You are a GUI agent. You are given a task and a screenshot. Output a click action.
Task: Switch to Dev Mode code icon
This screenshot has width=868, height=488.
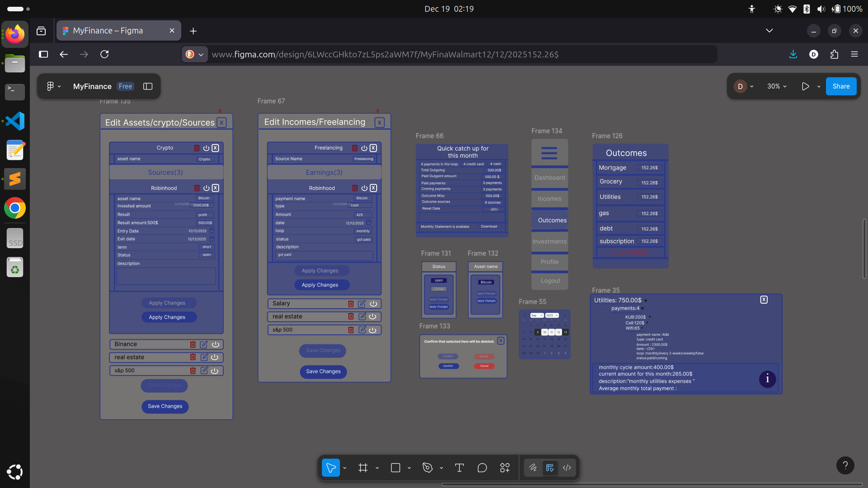click(567, 468)
